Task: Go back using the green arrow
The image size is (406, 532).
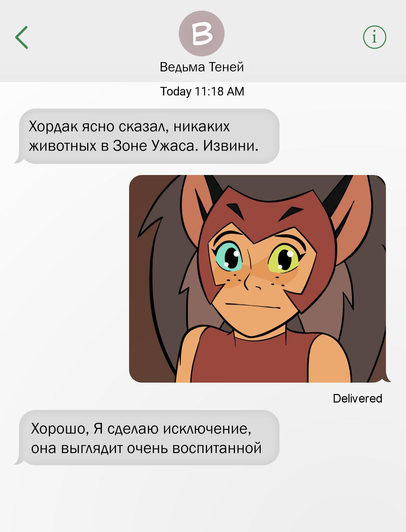Action: click(x=22, y=37)
